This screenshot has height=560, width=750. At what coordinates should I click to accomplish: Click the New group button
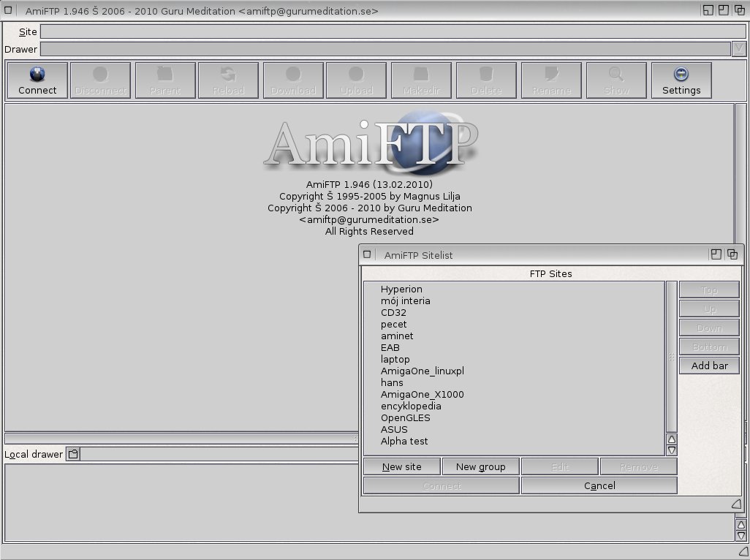pos(481,466)
